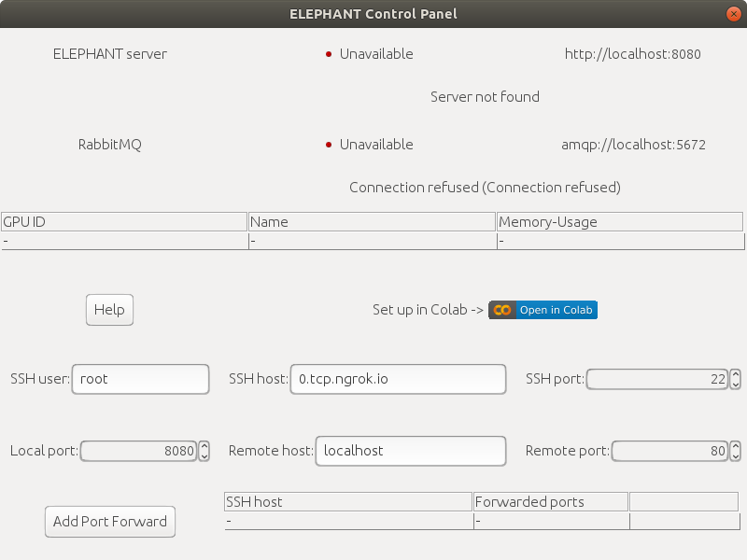Click the ELEPHANT server Unavailable status

[376, 54]
